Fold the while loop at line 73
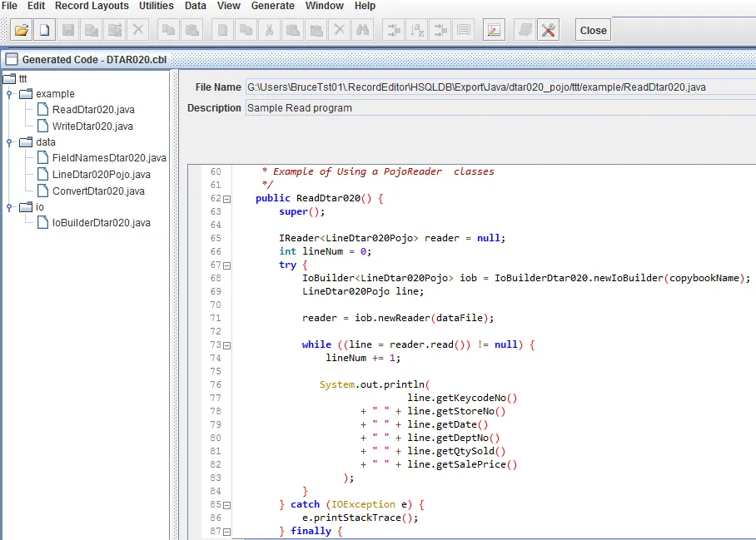The width and height of the screenshot is (756, 540). pyautogui.click(x=227, y=345)
